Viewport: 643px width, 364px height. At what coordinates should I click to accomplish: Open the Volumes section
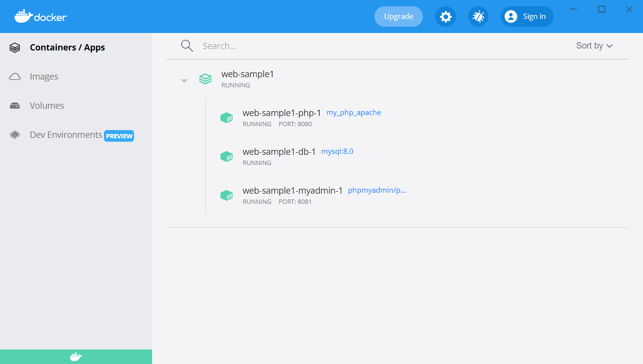point(47,106)
